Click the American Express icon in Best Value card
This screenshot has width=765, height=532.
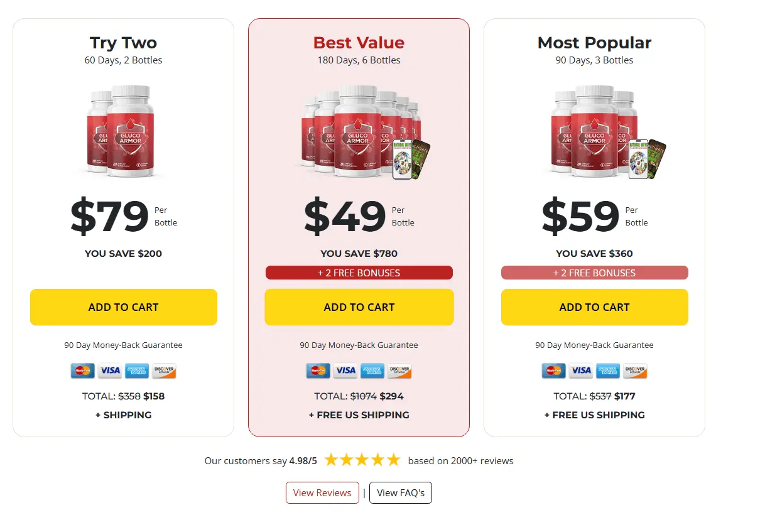[372, 371]
